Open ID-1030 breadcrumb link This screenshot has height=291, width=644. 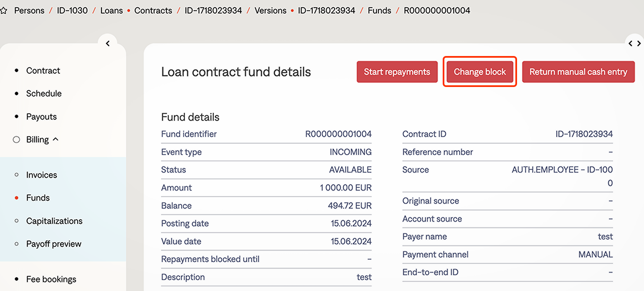[x=72, y=10]
